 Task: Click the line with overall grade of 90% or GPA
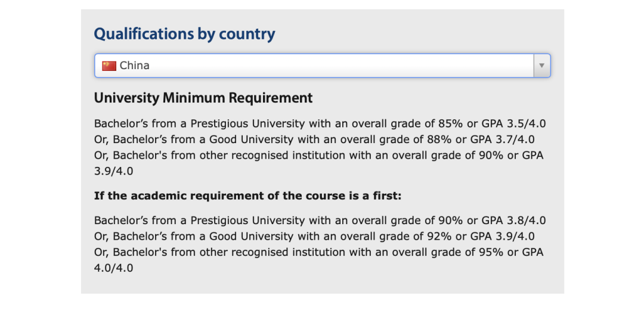(318, 156)
